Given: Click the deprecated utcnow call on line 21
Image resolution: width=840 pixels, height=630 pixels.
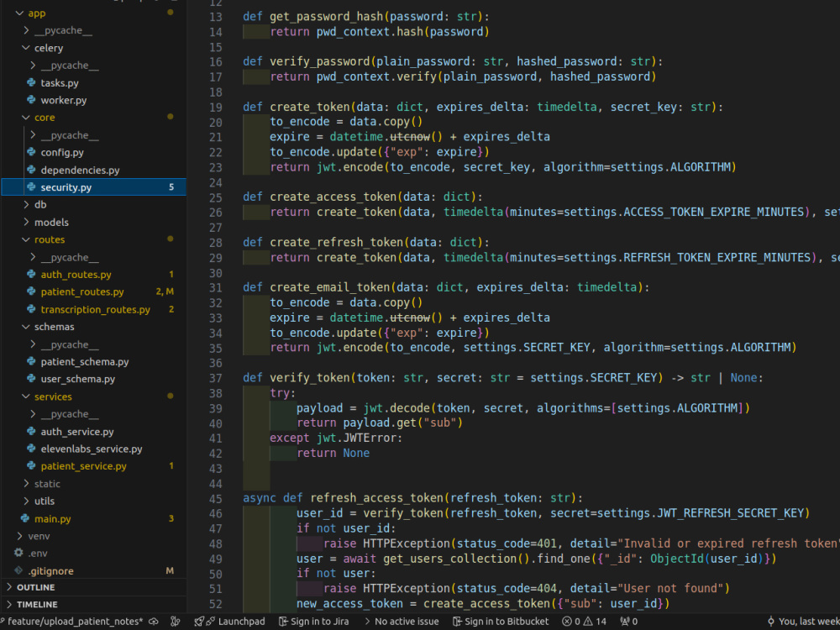Looking at the screenshot, I should pyautogui.click(x=410, y=137).
